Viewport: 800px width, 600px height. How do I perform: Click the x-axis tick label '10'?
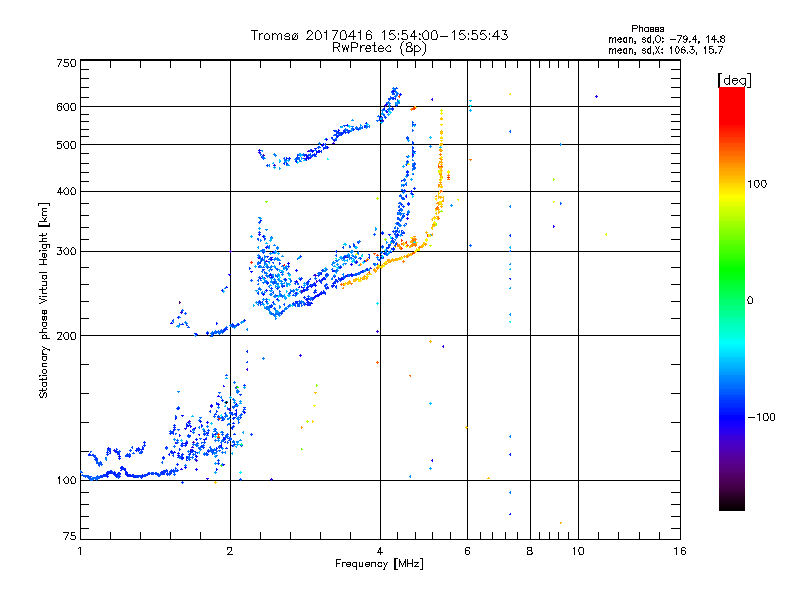(x=578, y=551)
